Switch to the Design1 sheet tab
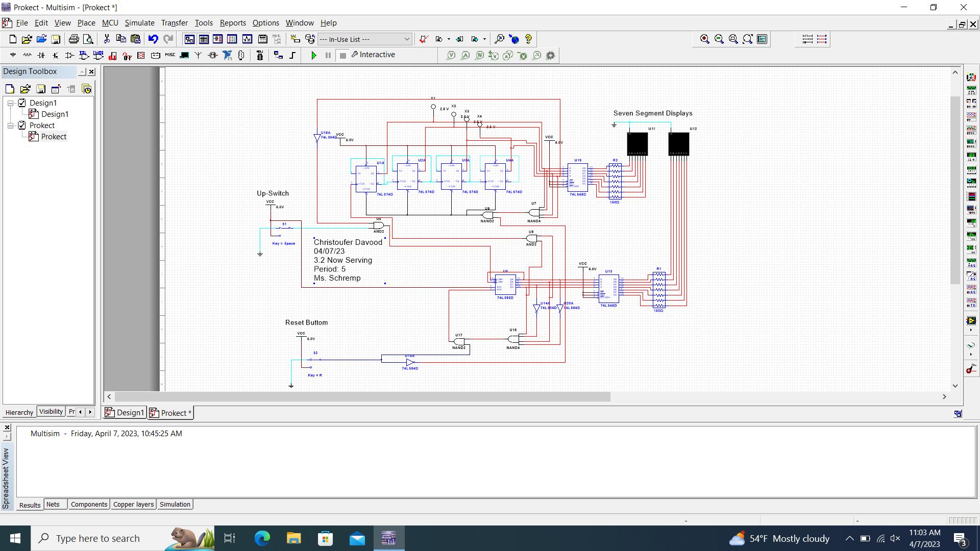Screen dimensions: 980x551 [x=125, y=413]
